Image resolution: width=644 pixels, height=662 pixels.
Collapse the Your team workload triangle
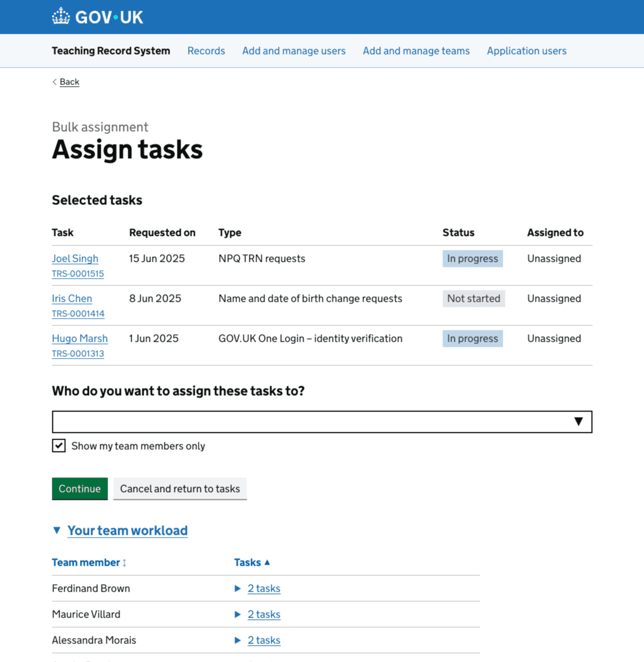[x=57, y=530]
